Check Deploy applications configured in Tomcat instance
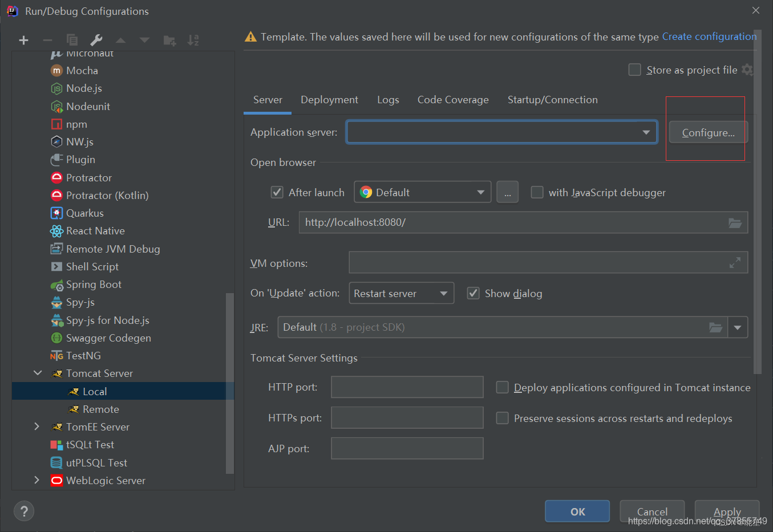The width and height of the screenshot is (773, 532). pos(502,387)
